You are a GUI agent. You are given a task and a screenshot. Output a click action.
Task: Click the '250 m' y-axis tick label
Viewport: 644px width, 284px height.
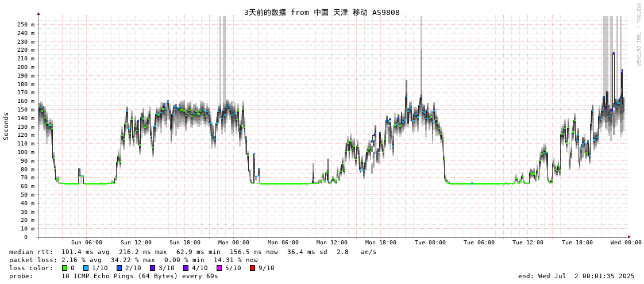click(x=25, y=24)
